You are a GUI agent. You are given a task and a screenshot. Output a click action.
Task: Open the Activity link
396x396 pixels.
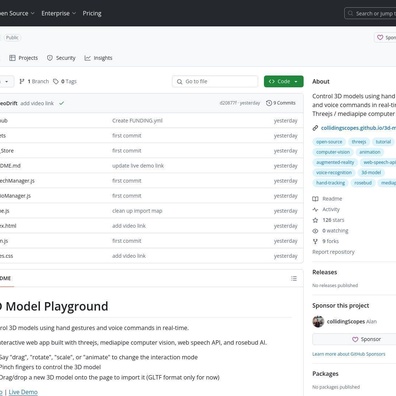pos(331,209)
